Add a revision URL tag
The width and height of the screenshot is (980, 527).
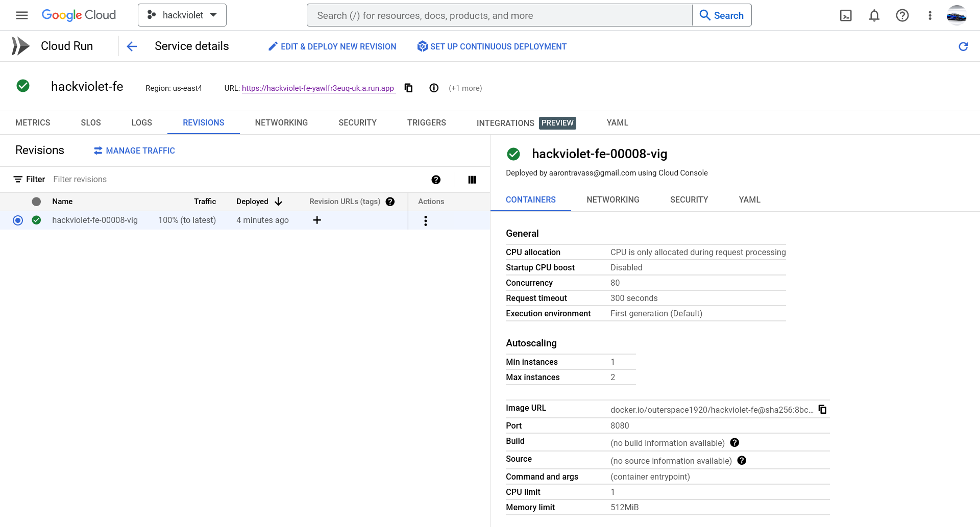point(317,220)
